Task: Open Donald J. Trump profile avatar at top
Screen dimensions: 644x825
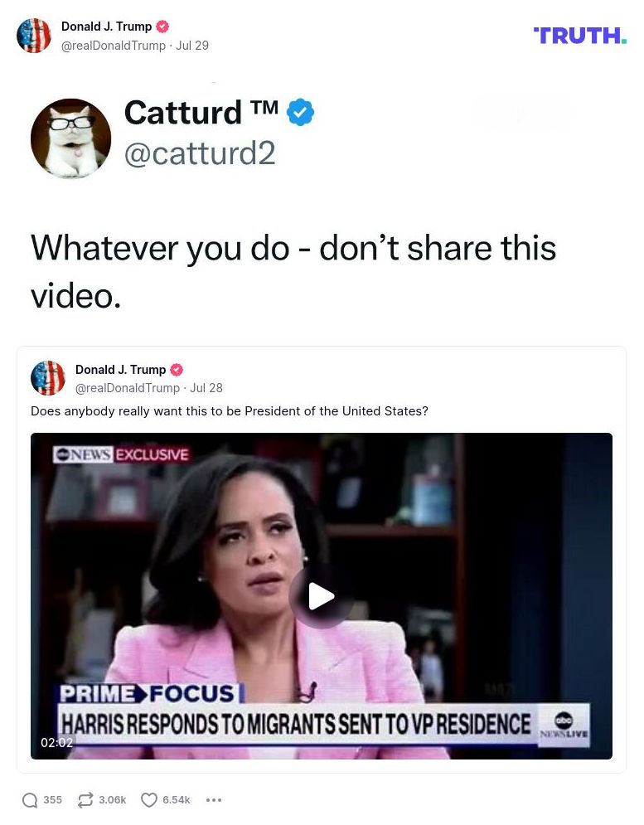Action: click(x=34, y=36)
